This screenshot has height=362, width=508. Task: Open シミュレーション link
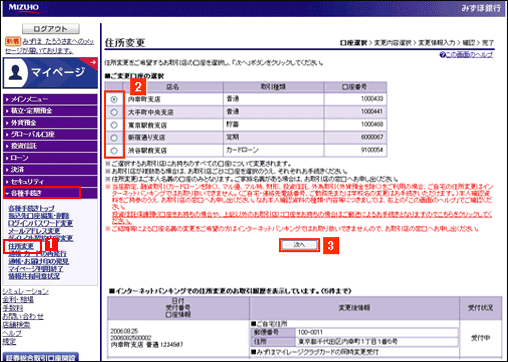[x=26, y=291]
